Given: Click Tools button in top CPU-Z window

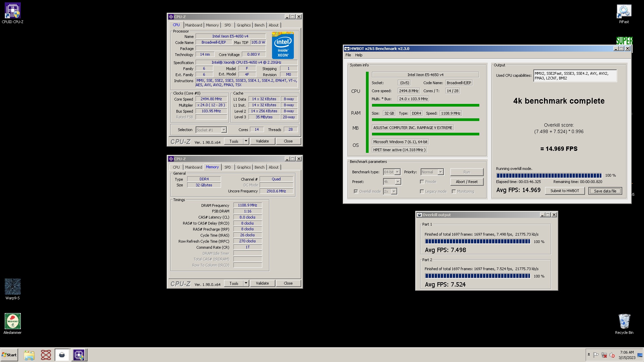Looking at the screenshot, I should [234, 141].
